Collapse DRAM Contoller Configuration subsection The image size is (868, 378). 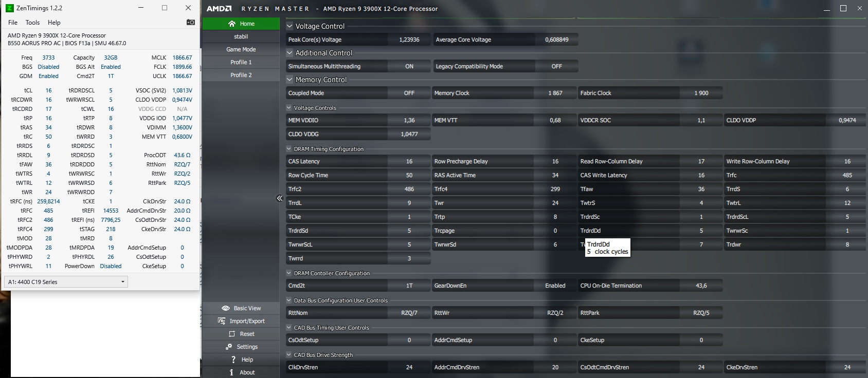[289, 273]
